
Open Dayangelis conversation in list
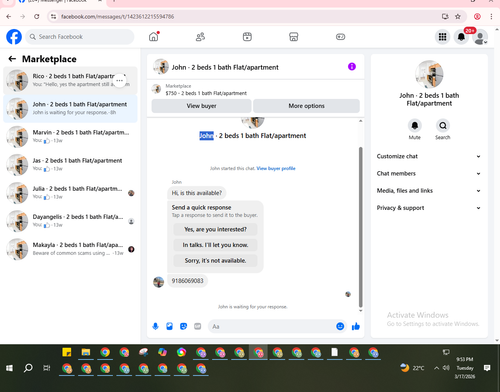(x=70, y=221)
